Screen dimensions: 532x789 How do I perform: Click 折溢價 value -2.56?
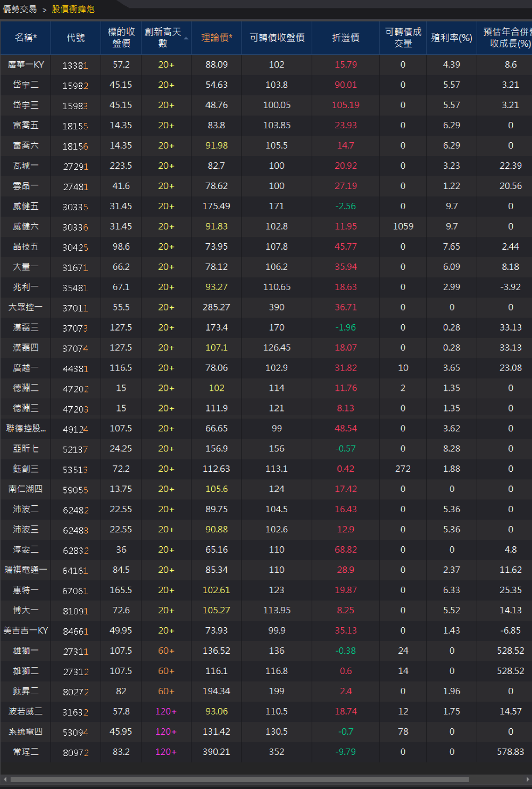click(x=346, y=206)
